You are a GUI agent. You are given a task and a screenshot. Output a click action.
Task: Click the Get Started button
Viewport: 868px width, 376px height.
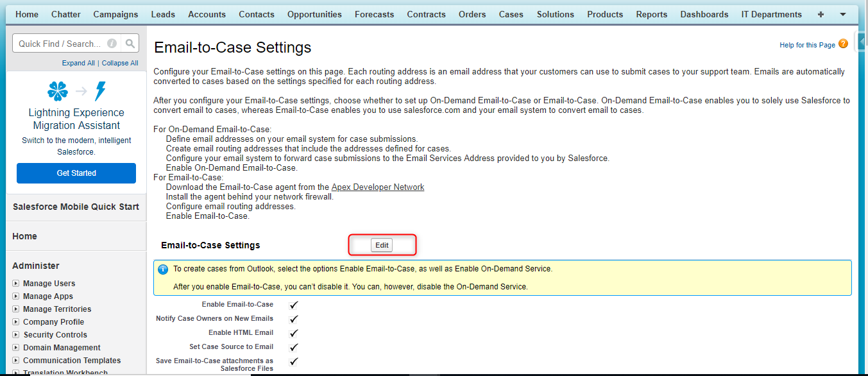pos(76,173)
